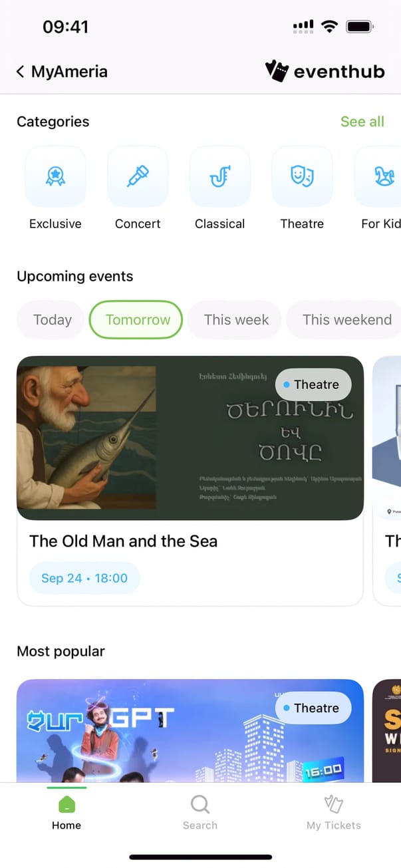The width and height of the screenshot is (401, 868).
Task: Tap the Sep 24 18:00 date badge
Action: point(84,578)
